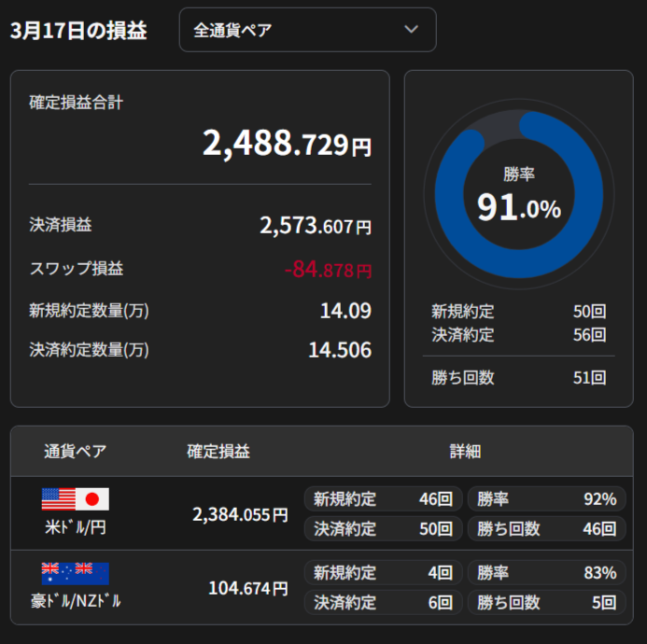Select the 豪ドル/NZドル currency pair label

[x=75, y=601]
